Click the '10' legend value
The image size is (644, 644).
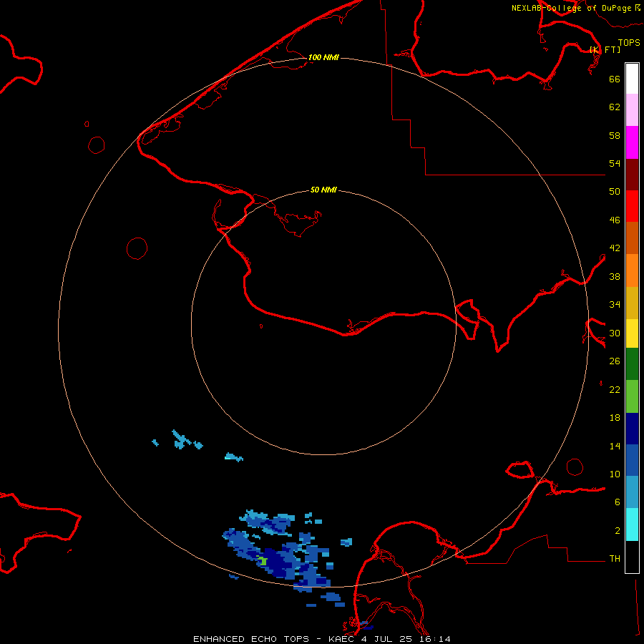(x=615, y=474)
